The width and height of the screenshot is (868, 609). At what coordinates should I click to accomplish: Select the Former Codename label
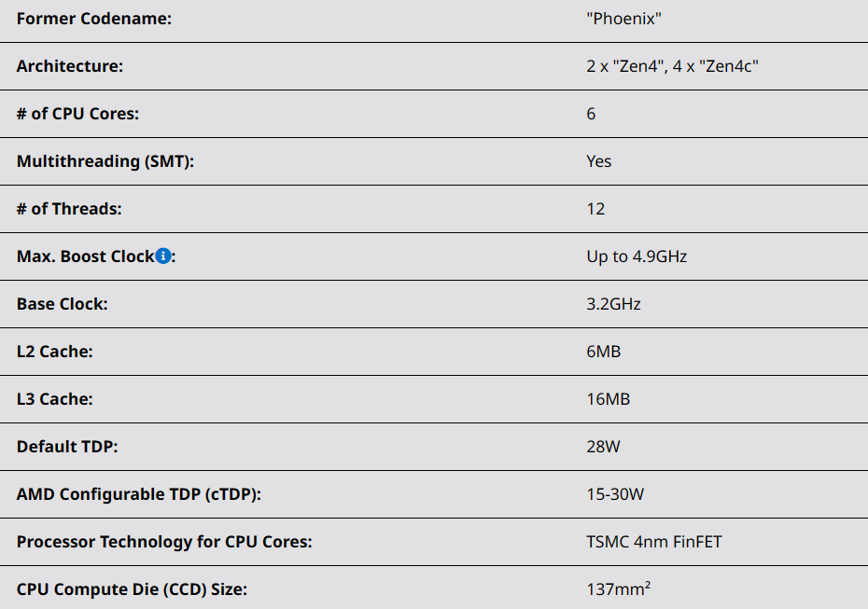94,19
